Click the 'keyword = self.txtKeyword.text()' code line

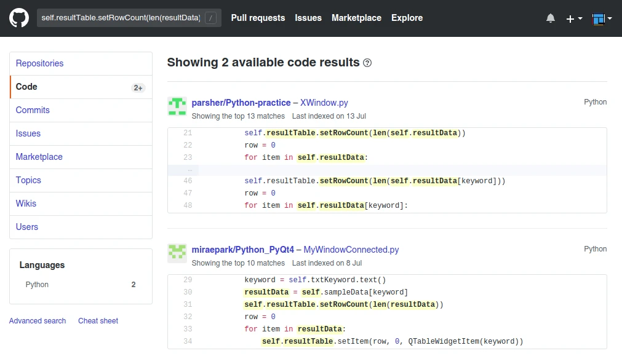click(x=315, y=280)
